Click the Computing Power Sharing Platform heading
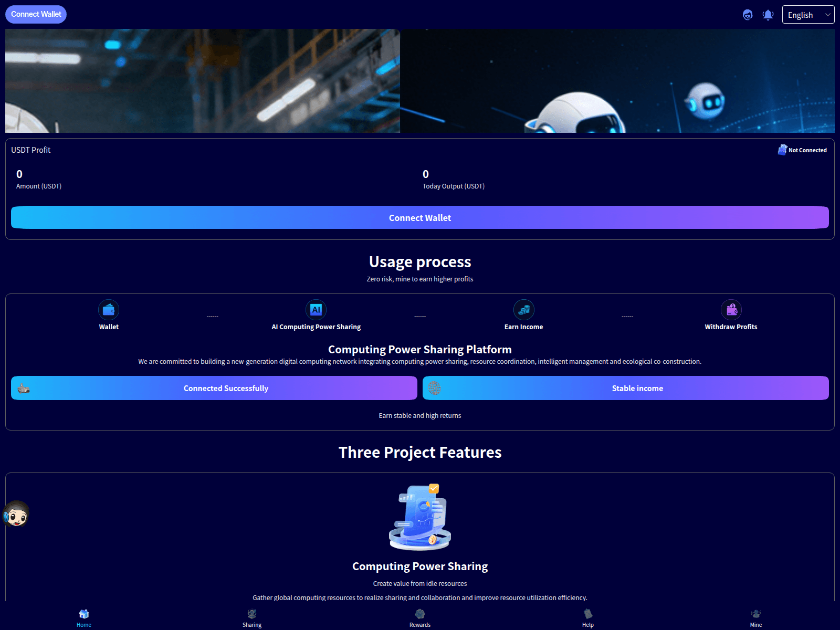This screenshot has width=840, height=630. (x=420, y=349)
